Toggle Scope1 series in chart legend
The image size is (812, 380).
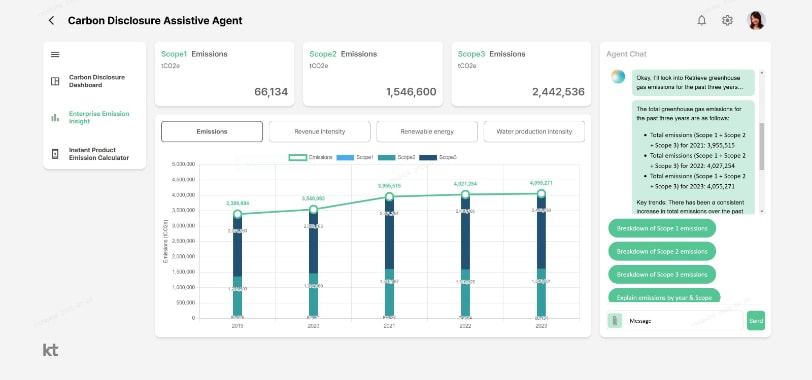(355, 157)
